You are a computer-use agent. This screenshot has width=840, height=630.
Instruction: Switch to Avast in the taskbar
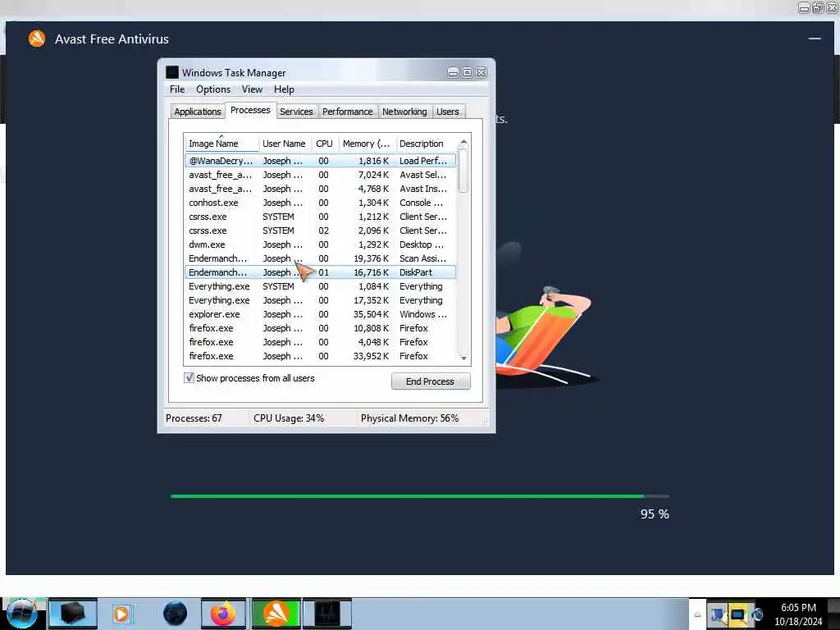pyautogui.click(x=276, y=614)
